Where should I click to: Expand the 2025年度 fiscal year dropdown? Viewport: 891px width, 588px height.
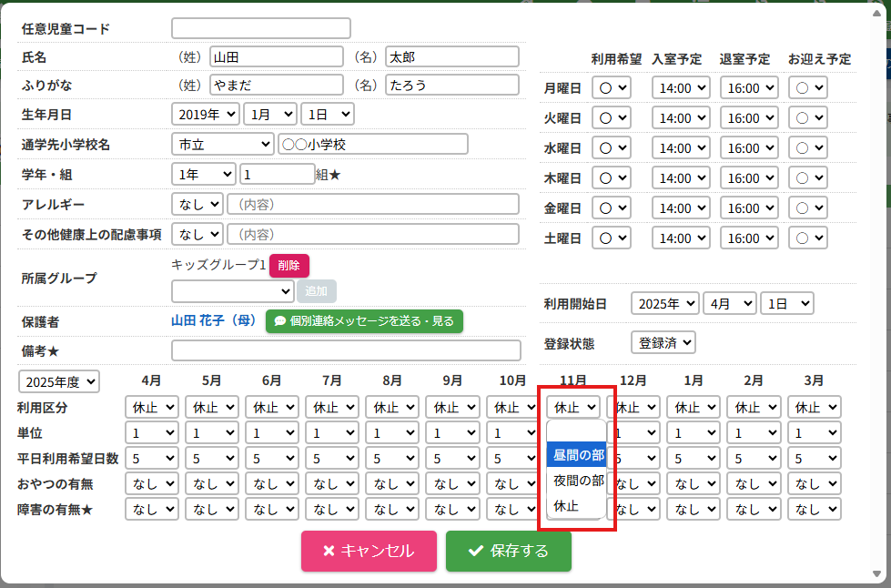[59, 381]
